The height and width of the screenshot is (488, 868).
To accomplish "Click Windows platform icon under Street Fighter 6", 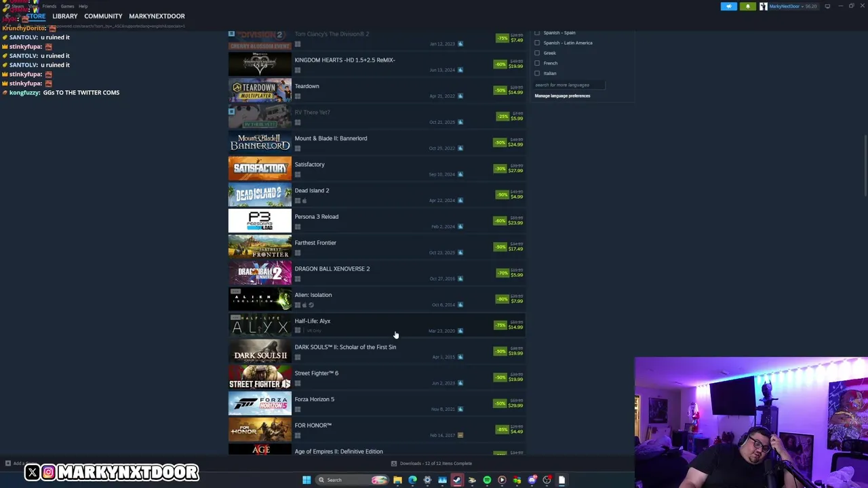I will tap(298, 383).
